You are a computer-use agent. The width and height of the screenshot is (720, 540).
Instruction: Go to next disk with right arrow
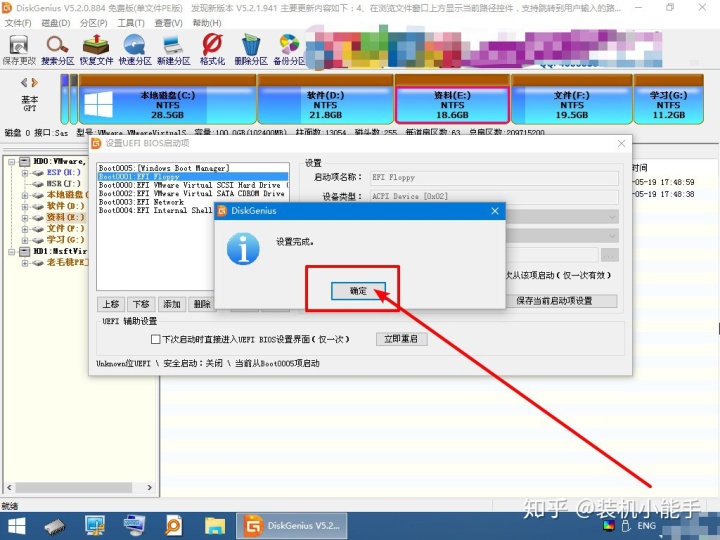click(x=34, y=83)
